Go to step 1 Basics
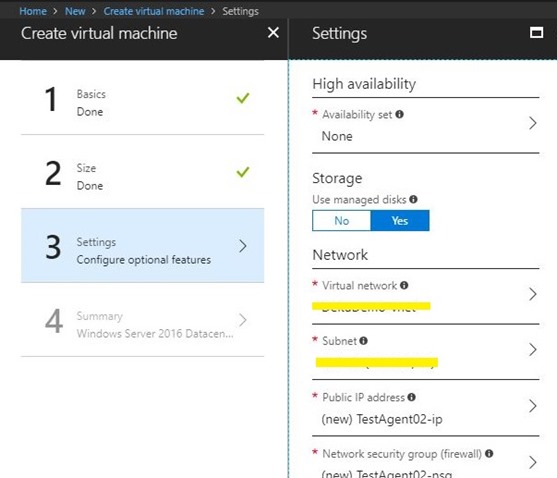Screen dimensions: 557x478 [x=142, y=98]
